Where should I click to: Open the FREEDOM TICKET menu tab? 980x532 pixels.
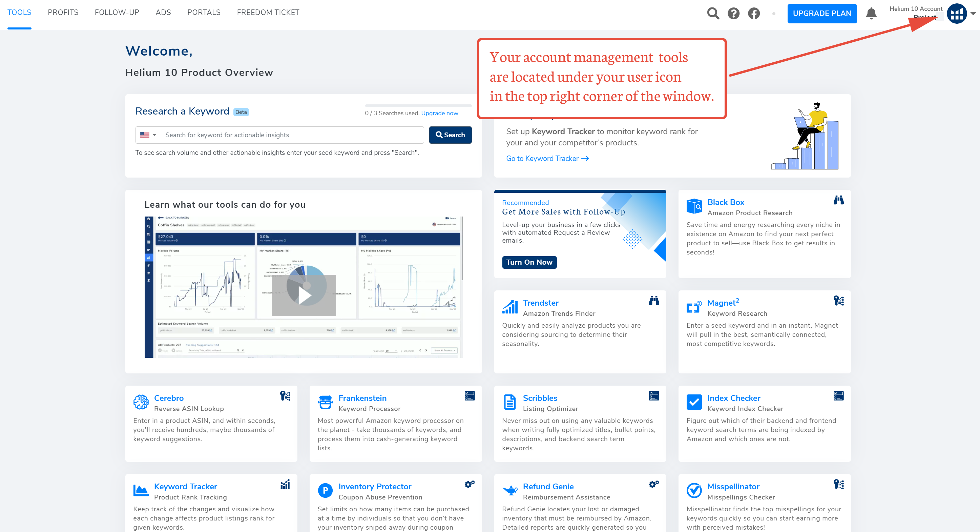coord(268,13)
